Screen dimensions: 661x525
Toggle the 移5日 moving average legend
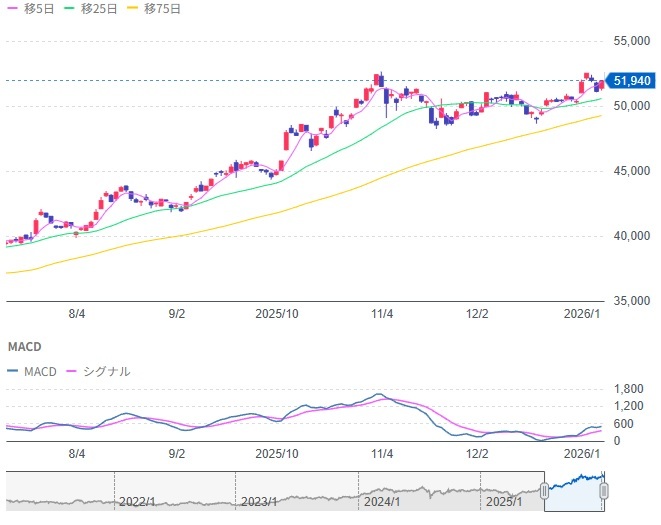tap(31, 9)
